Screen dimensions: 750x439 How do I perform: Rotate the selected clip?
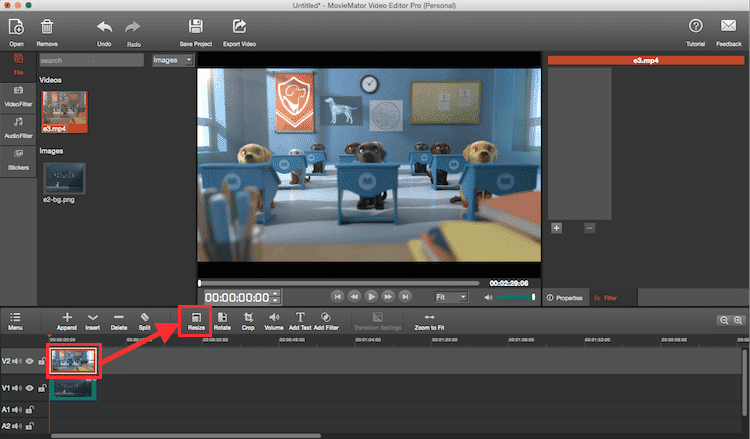pos(222,317)
